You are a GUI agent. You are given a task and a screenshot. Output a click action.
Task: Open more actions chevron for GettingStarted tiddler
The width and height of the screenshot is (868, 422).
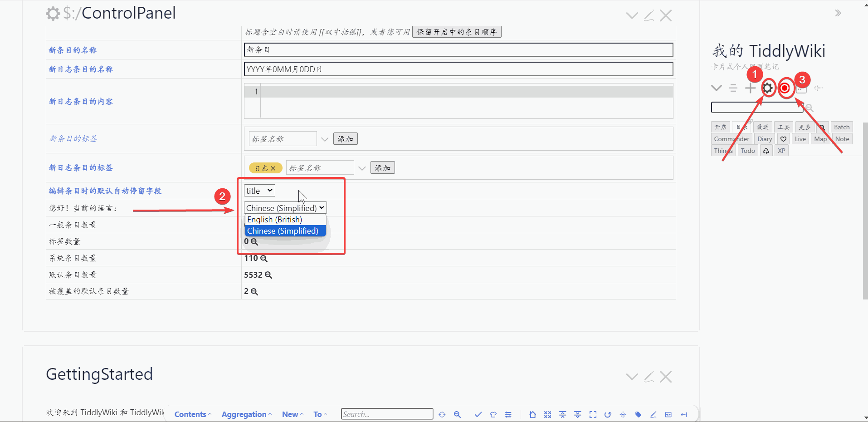[632, 377]
